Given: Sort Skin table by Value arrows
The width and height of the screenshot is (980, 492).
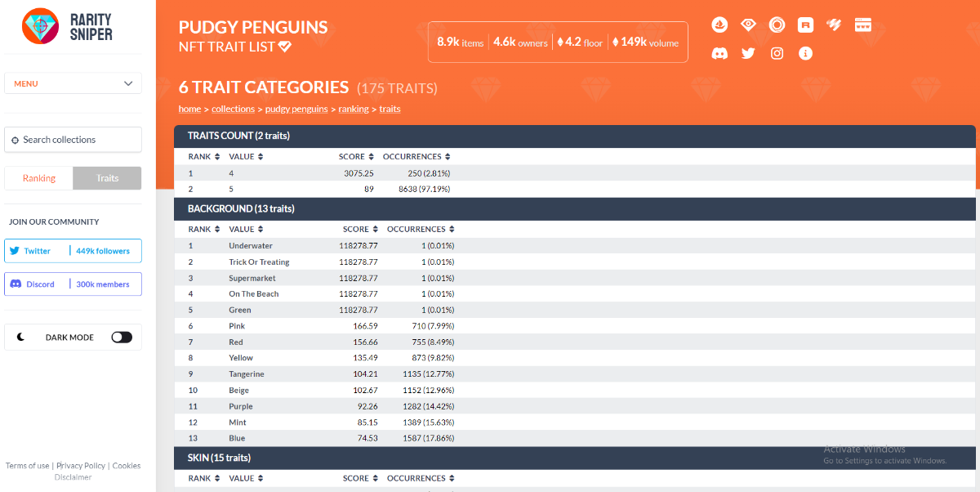Looking at the screenshot, I should point(260,478).
